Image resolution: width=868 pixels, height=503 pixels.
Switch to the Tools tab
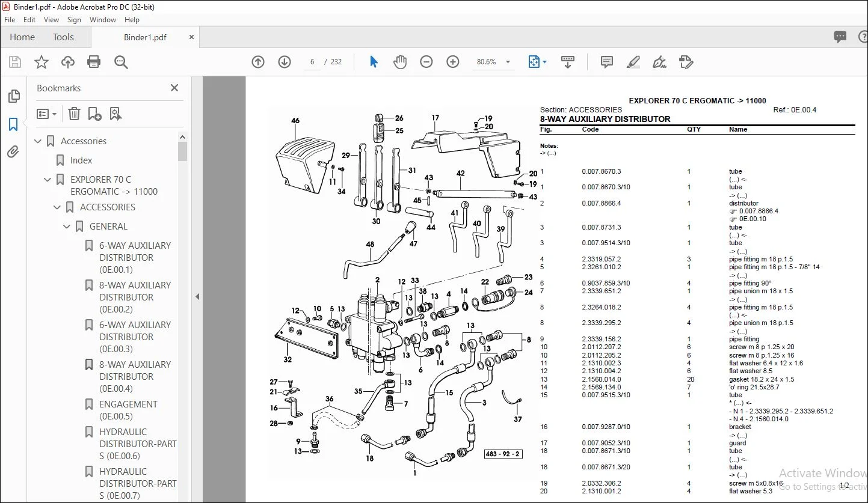[63, 37]
